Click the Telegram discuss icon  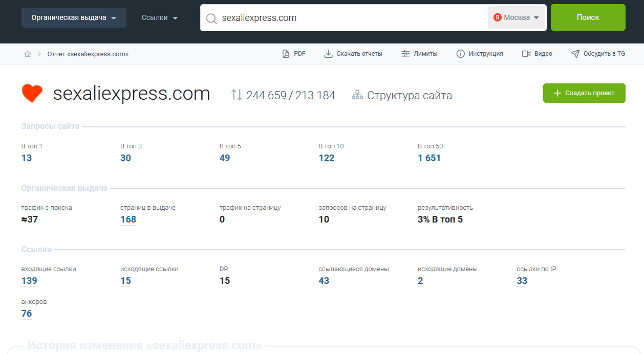(x=575, y=54)
